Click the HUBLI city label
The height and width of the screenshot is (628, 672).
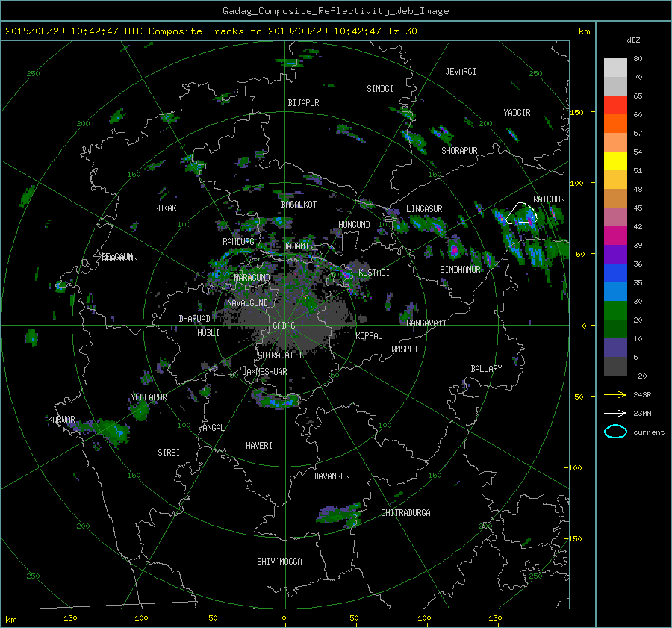tap(208, 333)
